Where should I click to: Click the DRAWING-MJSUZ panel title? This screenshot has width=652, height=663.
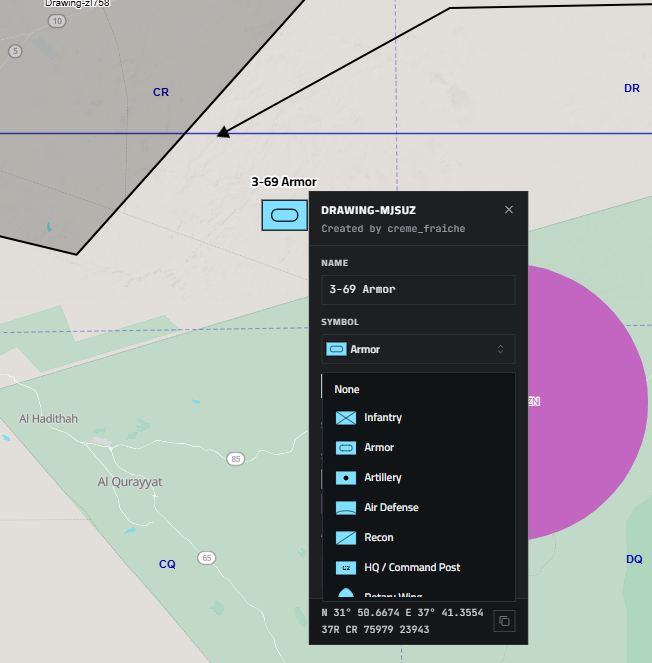[x=368, y=210]
